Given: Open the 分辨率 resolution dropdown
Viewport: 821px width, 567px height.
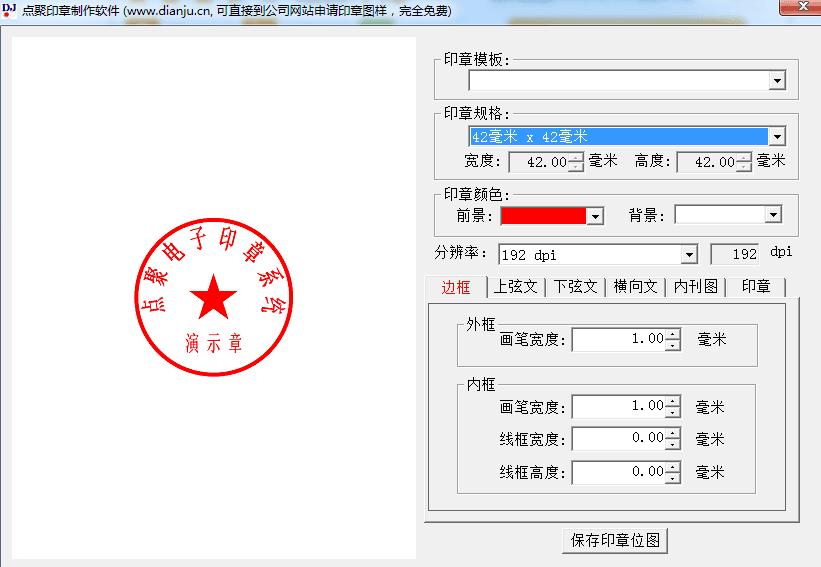Looking at the screenshot, I should [x=688, y=255].
